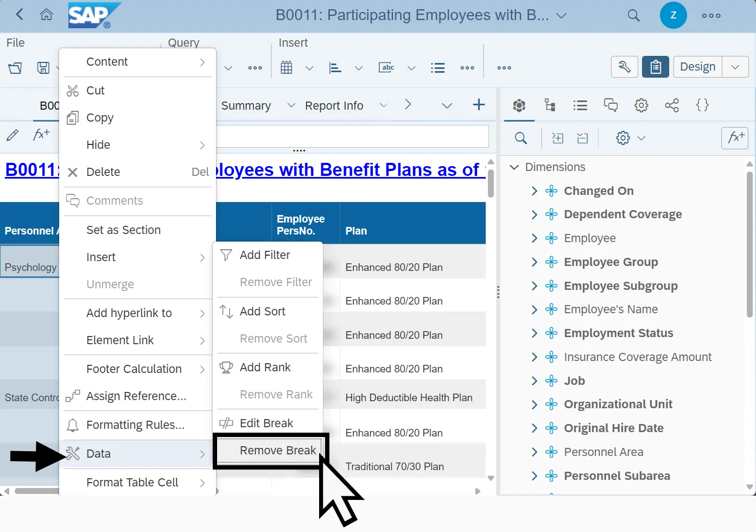Open the insert table icon
756x532 pixels.
click(287, 68)
